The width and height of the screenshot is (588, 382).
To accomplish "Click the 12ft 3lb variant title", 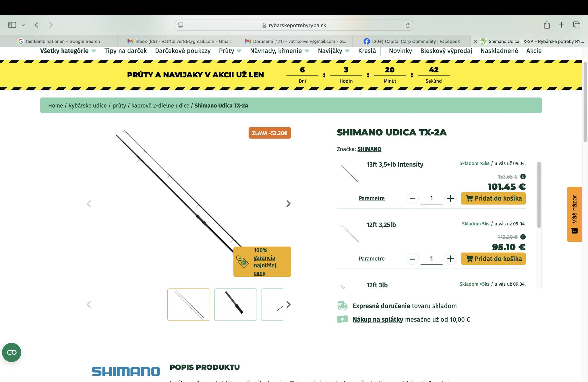I will [x=377, y=285].
